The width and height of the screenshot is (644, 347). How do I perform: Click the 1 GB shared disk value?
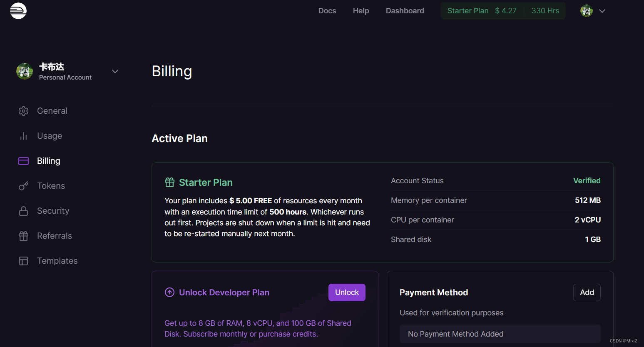593,240
